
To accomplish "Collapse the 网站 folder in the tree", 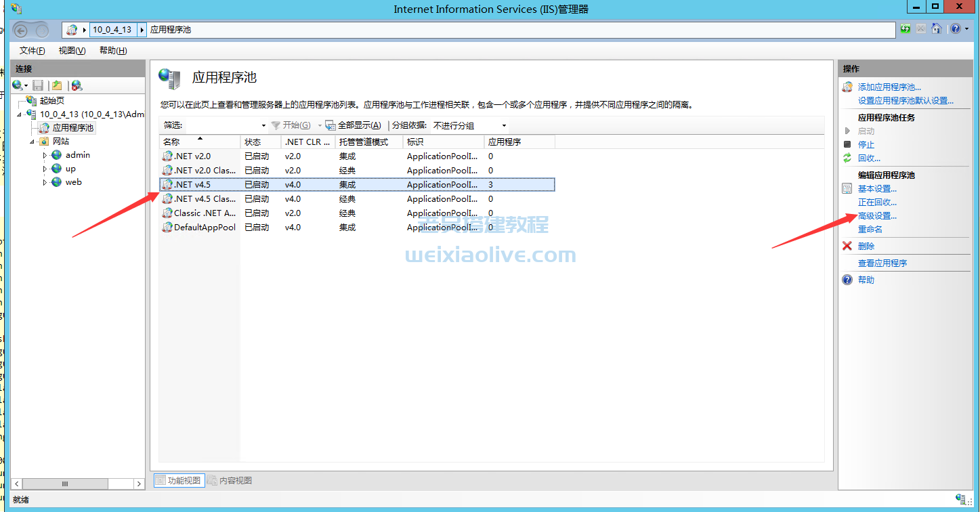I will pos(32,142).
